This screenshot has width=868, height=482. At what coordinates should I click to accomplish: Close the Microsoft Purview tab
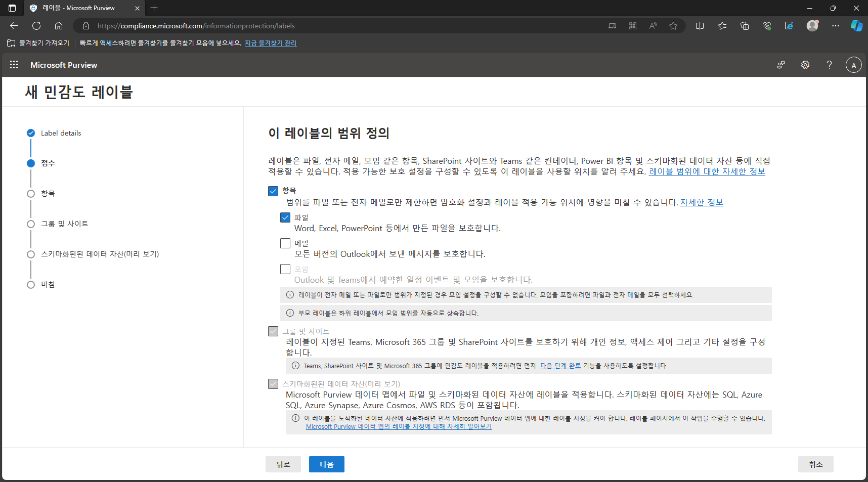[x=137, y=8]
